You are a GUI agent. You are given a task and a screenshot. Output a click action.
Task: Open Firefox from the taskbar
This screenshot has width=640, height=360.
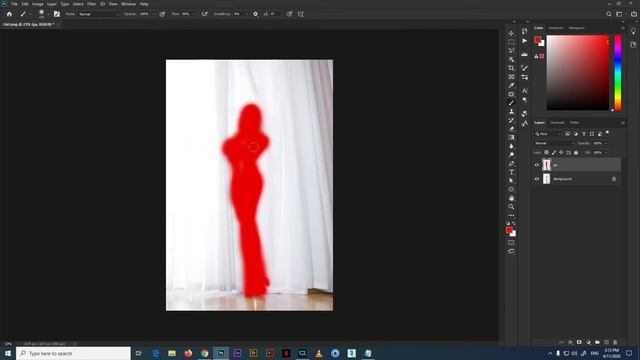pos(188,353)
